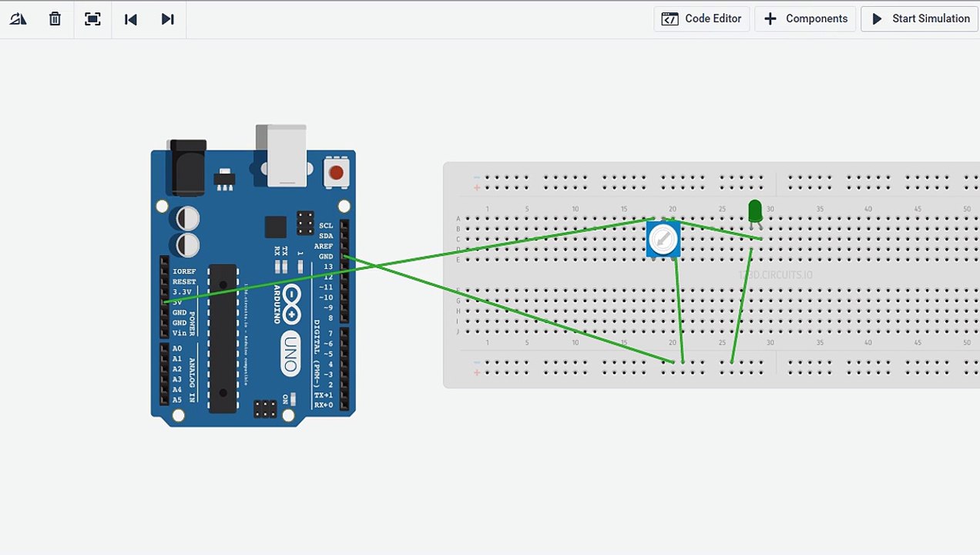
Task: Click the trash delete icon
Action: pos(55,18)
